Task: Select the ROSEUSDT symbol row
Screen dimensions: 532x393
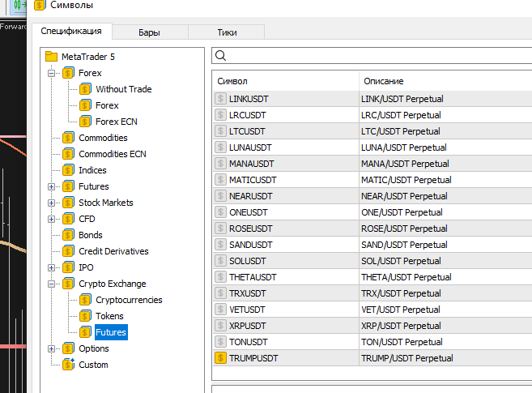Action: click(372, 229)
